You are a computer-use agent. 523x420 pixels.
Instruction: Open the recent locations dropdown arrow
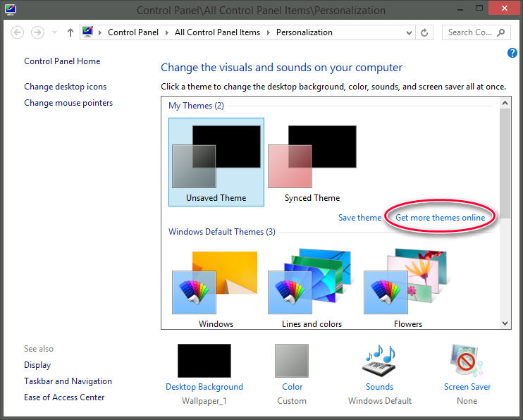point(54,32)
